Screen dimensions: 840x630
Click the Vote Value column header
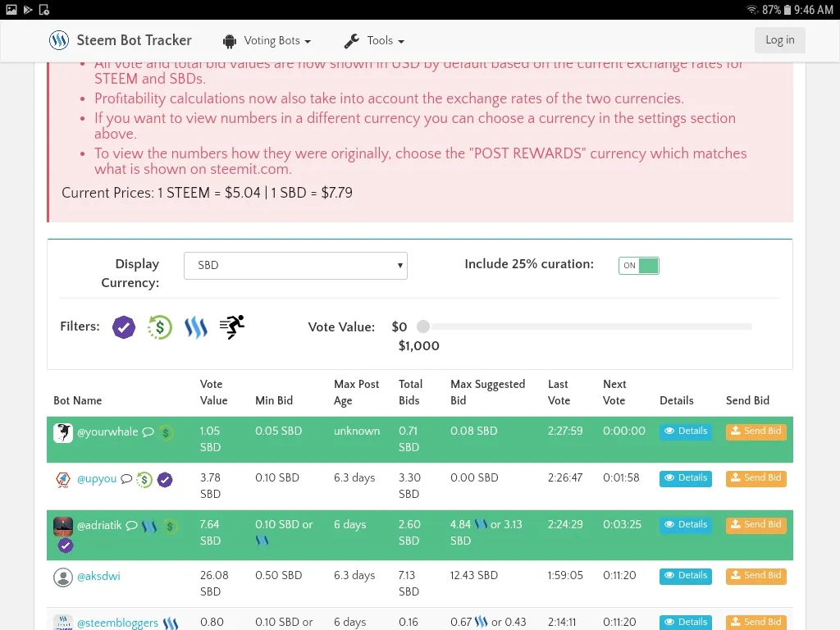pyautogui.click(x=214, y=392)
